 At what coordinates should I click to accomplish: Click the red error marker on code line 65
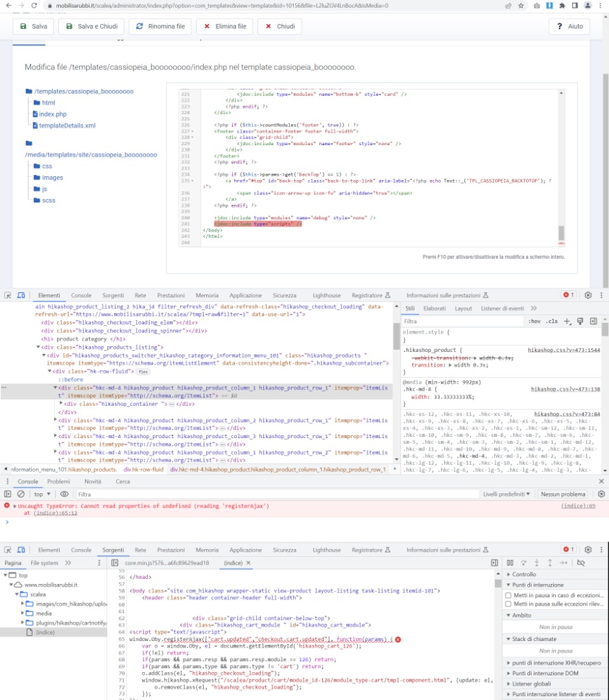tap(398, 639)
